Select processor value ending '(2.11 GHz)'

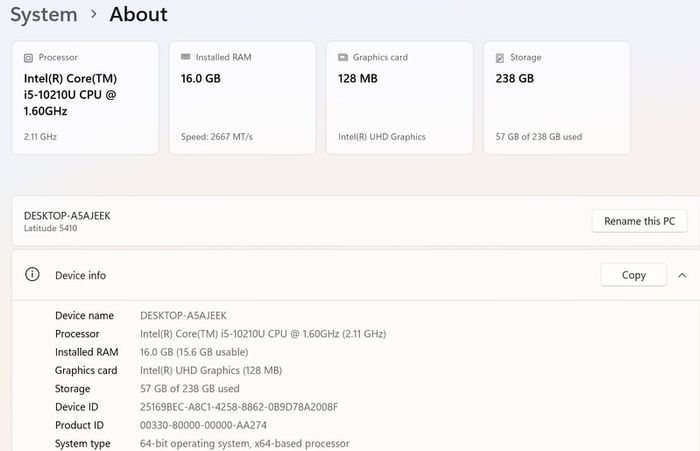coord(263,334)
